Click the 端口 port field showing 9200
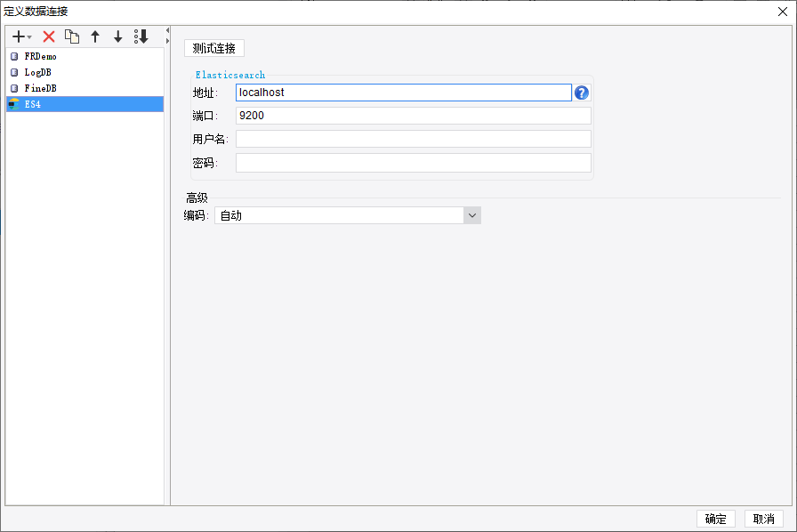 (x=413, y=116)
